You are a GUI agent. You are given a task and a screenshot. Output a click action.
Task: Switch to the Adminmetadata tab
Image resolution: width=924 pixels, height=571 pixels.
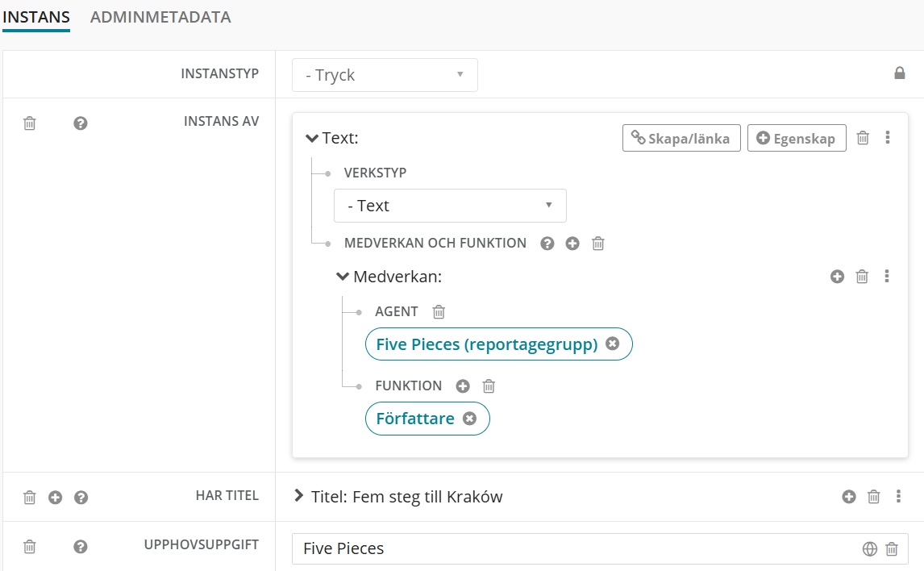pyautogui.click(x=160, y=17)
